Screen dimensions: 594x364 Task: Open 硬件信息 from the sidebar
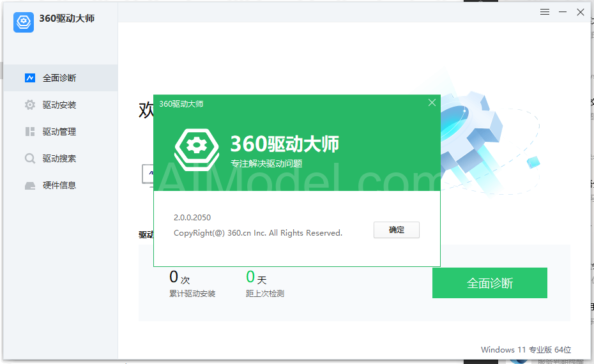(61, 185)
